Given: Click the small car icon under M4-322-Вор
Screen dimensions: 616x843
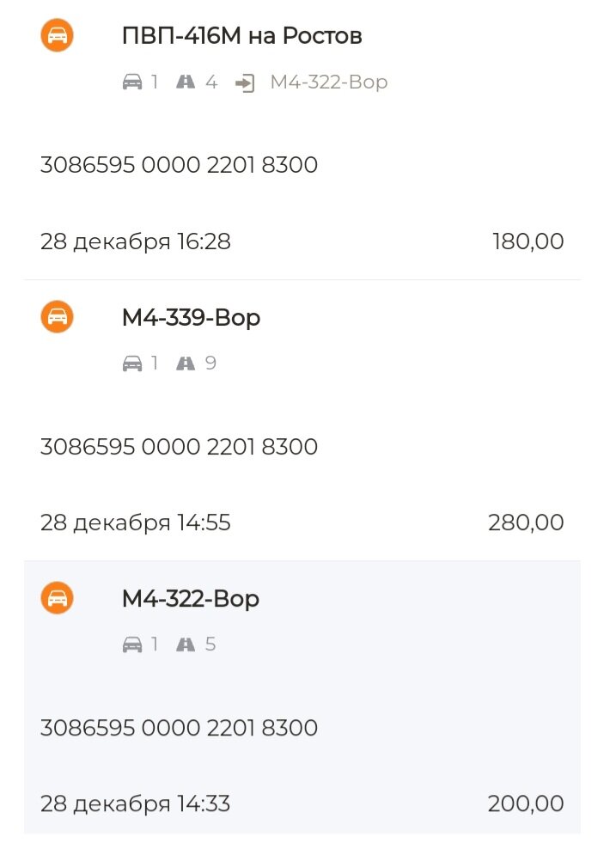Looking at the screenshot, I should click(133, 644).
